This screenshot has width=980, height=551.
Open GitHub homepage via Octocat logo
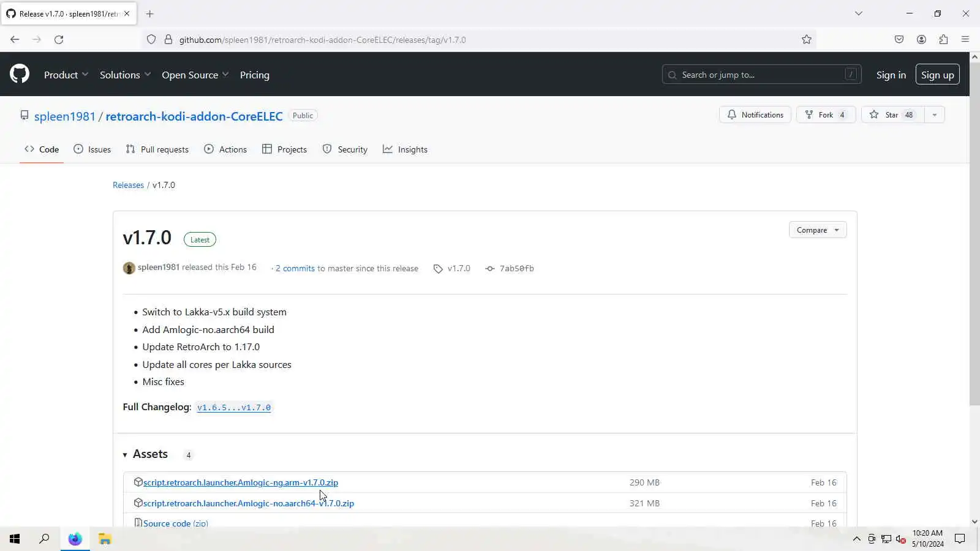coord(20,74)
